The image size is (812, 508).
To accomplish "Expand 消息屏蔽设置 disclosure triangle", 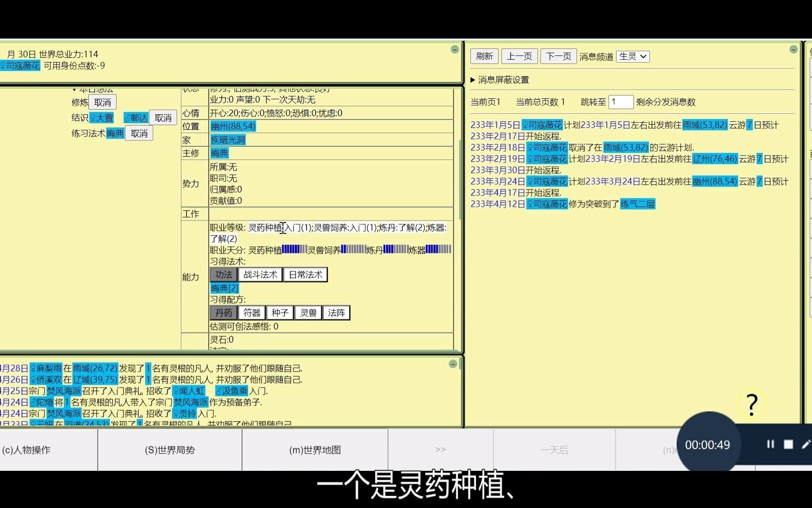I will 473,80.
